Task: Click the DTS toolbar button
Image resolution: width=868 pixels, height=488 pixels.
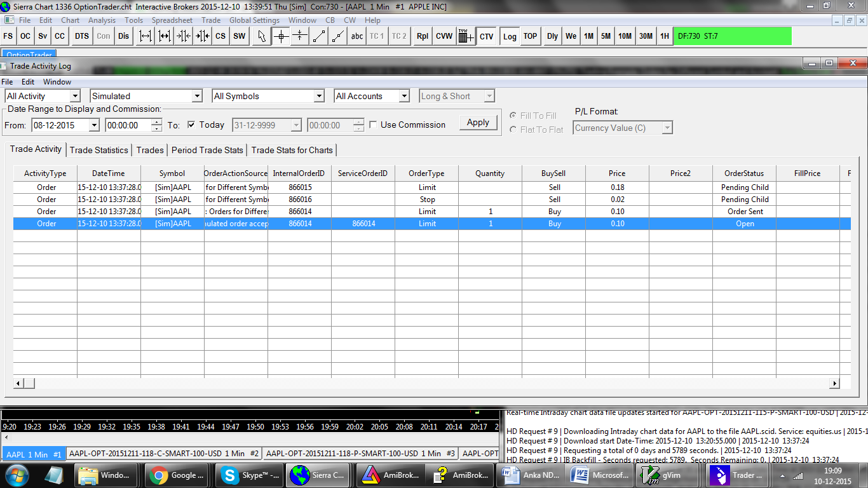Action: pos(82,36)
